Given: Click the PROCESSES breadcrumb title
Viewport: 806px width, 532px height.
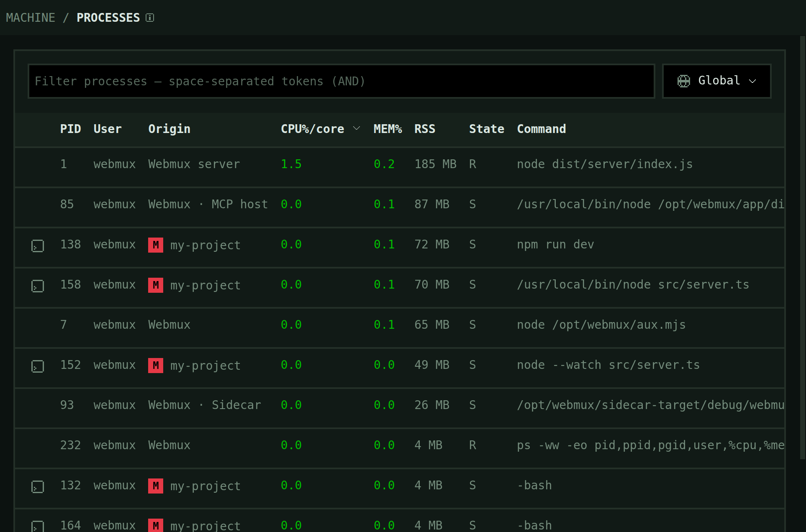Looking at the screenshot, I should [108, 18].
